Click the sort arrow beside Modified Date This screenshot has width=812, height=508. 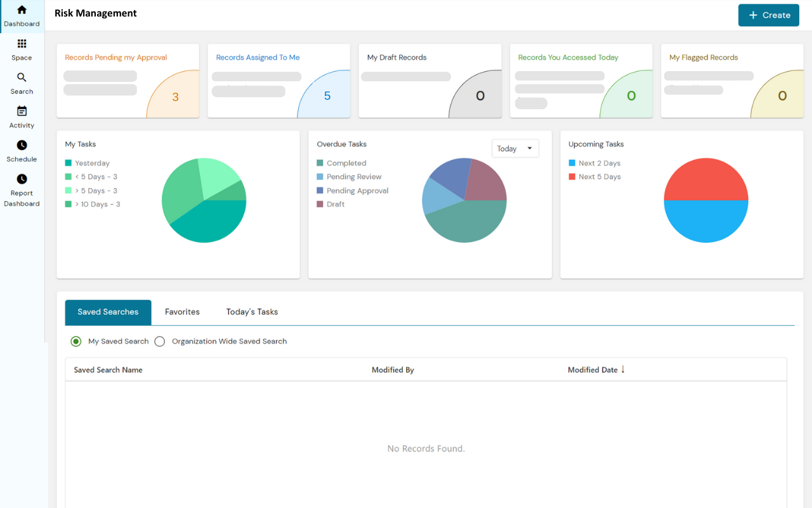(x=623, y=370)
